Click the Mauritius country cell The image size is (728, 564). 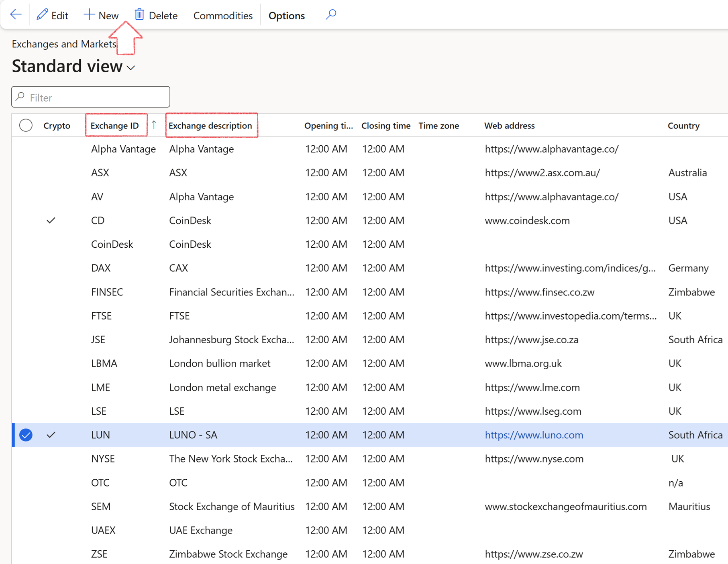tap(689, 506)
